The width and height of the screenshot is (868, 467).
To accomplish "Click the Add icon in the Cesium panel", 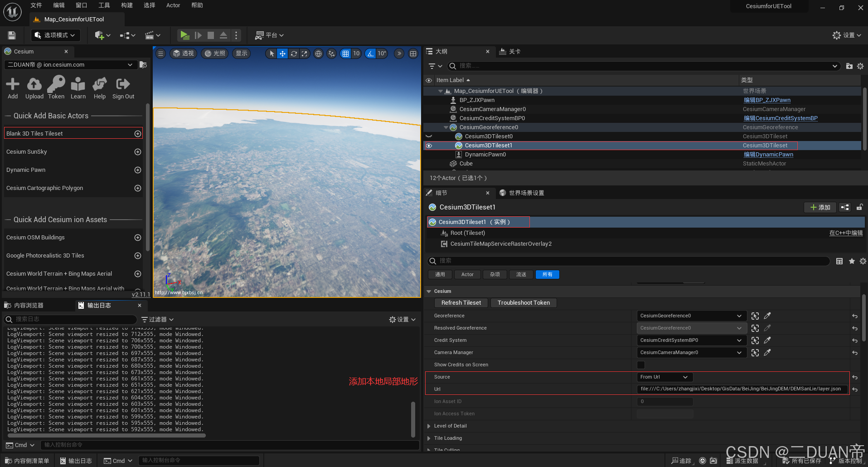I will (12, 84).
